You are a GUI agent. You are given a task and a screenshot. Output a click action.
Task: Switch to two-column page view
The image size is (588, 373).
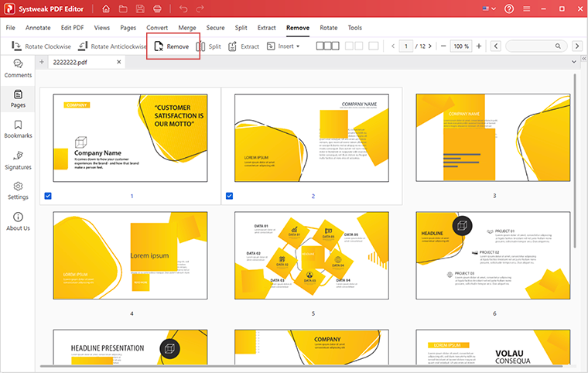[354, 46]
